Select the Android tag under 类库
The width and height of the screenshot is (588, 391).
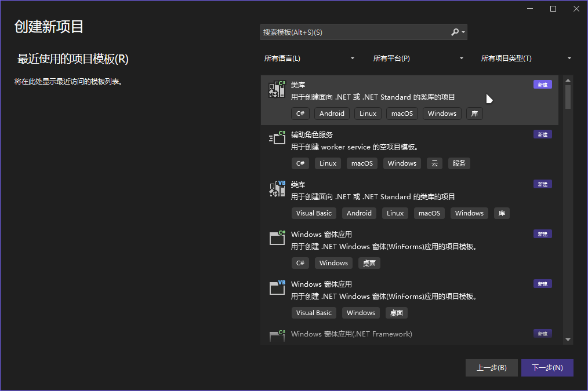coord(332,114)
